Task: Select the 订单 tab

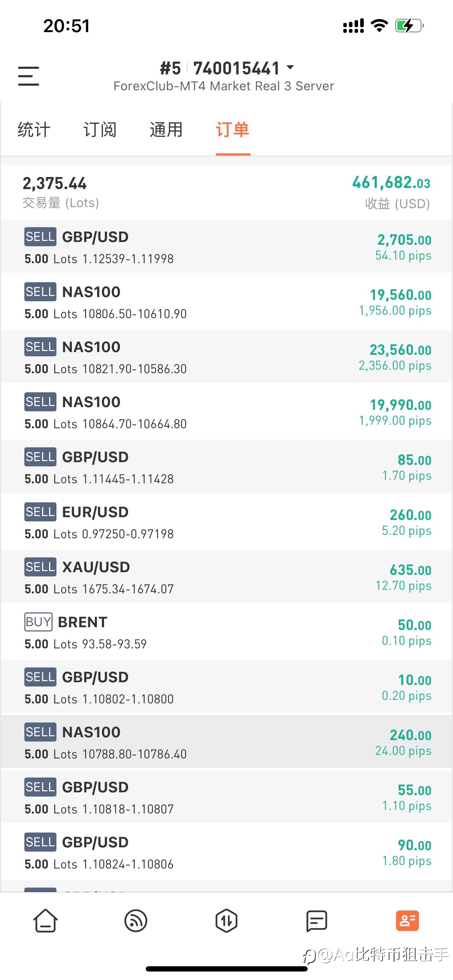Action: click(232, 129)
